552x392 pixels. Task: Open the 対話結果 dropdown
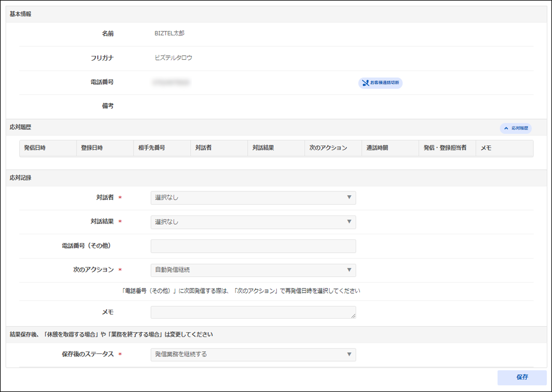(x=253, y=222)
